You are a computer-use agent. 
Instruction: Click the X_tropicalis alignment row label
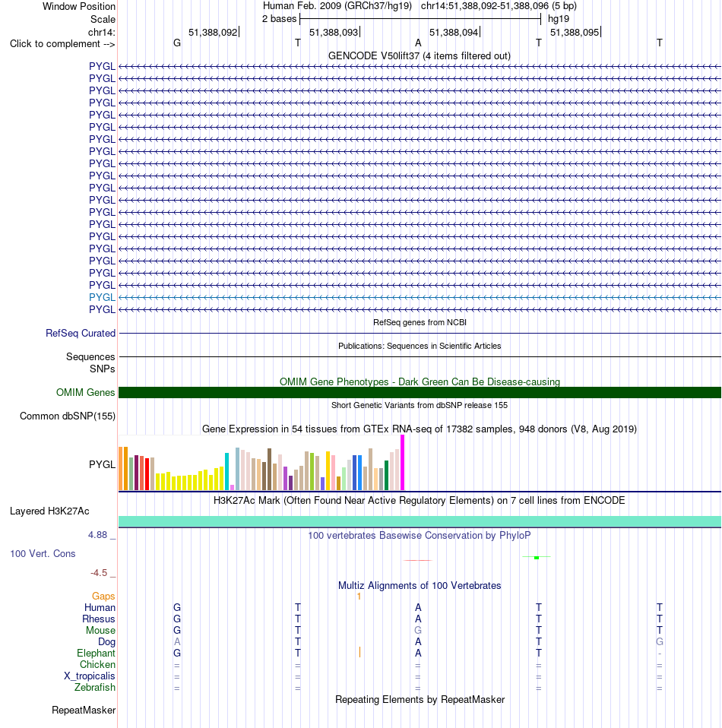90,676
